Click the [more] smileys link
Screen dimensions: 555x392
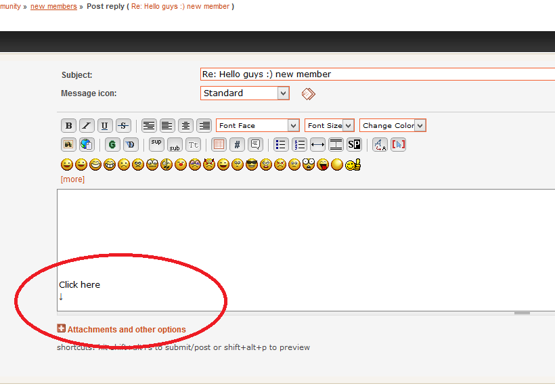(72, 179)
